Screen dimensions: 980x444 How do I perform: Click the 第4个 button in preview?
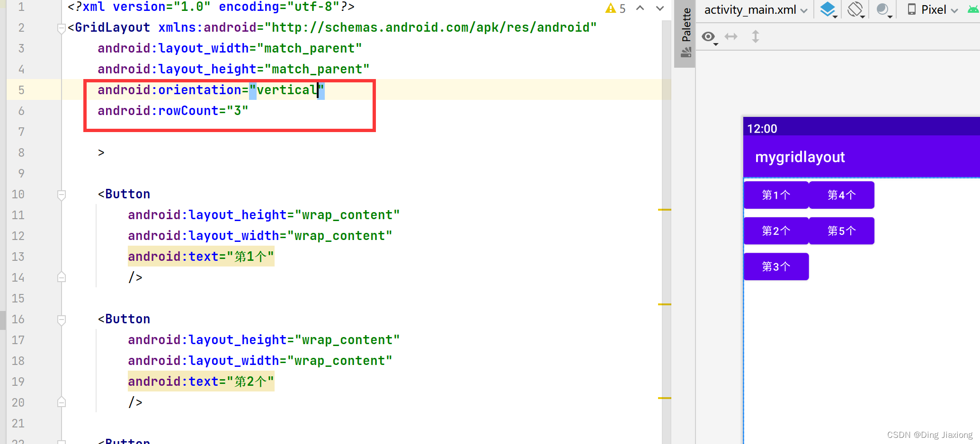(x=841, y=195)
